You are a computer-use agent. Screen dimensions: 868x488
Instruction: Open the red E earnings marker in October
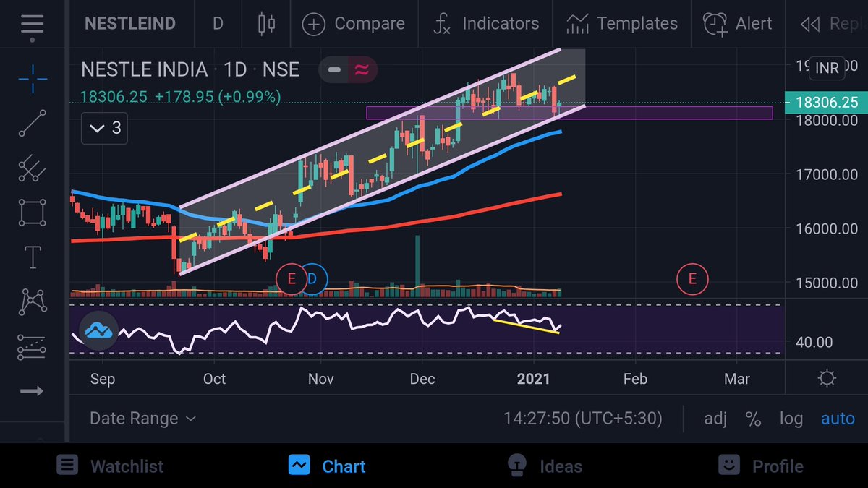(x=292, y=278)
